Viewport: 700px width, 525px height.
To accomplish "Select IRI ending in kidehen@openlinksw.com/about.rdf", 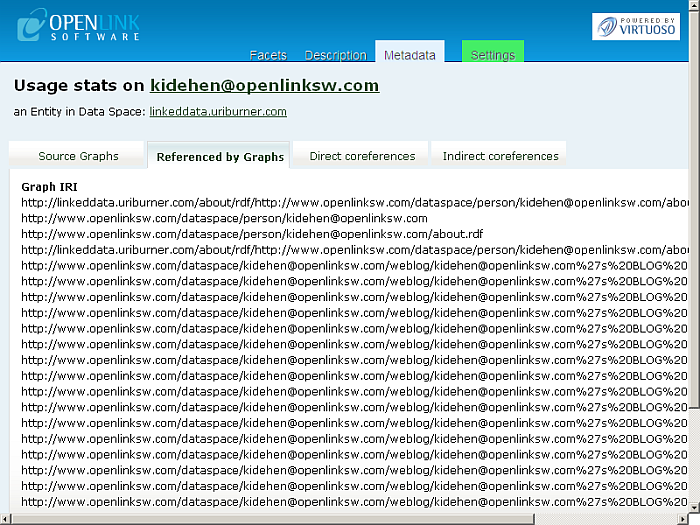I will tap(252, 234).
